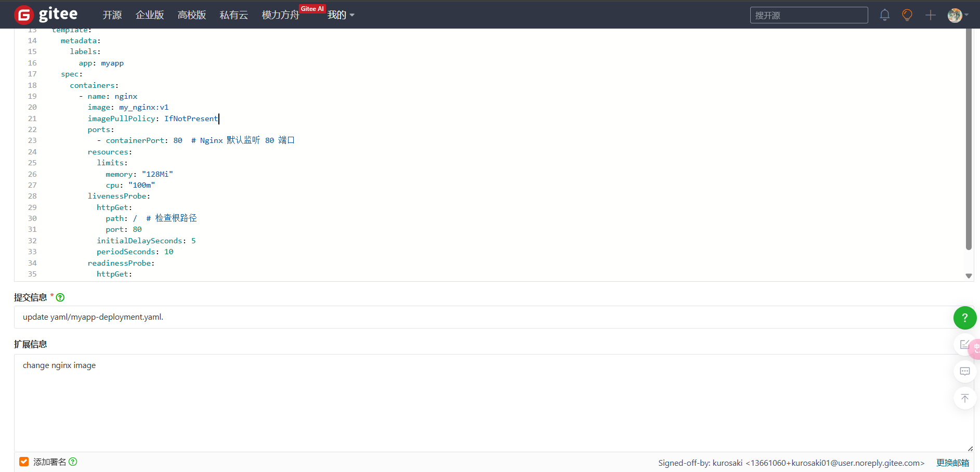Click the "metadata:" code line
980x472 pixels.
point(81,41)
